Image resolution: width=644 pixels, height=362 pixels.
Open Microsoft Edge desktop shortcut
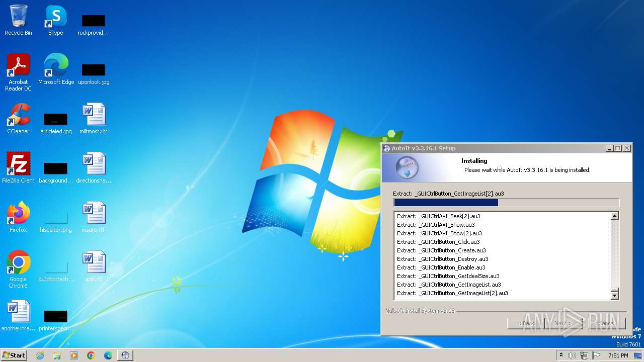[x=56, y=69]
